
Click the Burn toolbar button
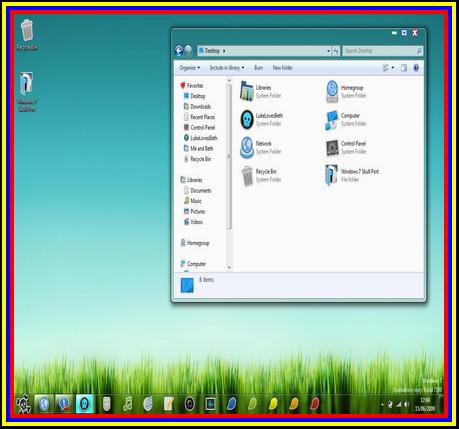click(x=258, y=68)
